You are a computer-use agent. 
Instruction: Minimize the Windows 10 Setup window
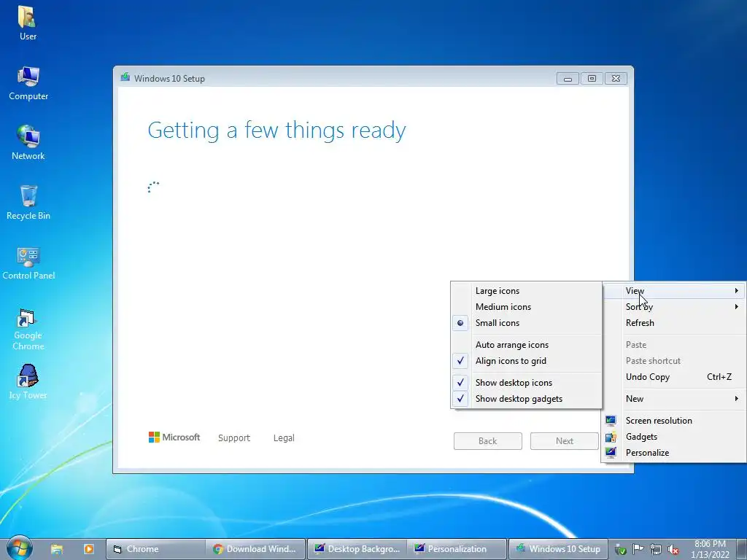(568, 79)
